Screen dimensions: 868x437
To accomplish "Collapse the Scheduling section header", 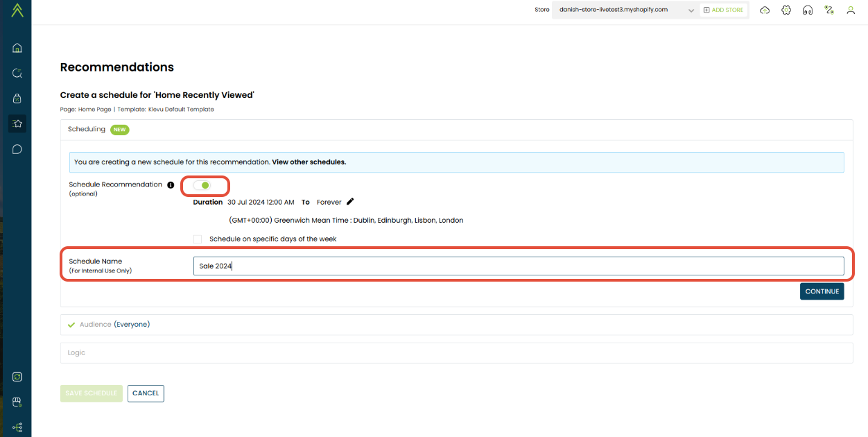I will pyautogui.click(x=87, y=130).
